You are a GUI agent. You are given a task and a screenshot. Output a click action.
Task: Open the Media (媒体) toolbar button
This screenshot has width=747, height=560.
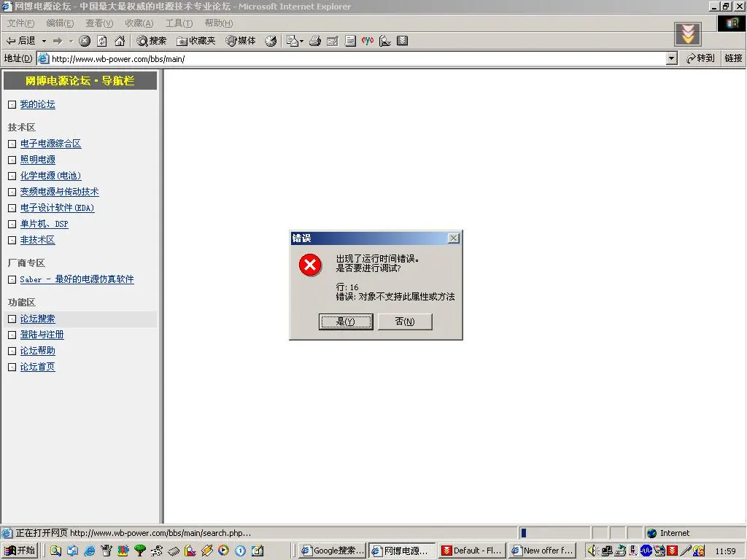coord(241,41)
